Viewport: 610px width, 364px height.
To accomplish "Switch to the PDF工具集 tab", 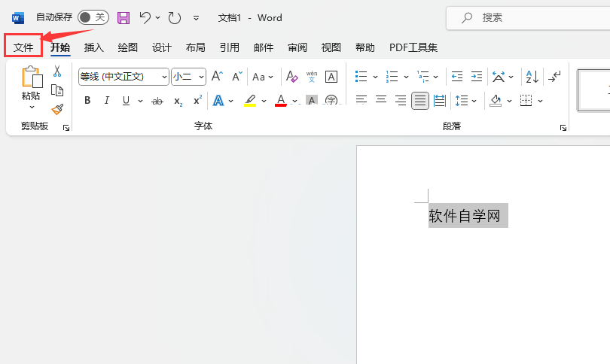I will point(413,47).
